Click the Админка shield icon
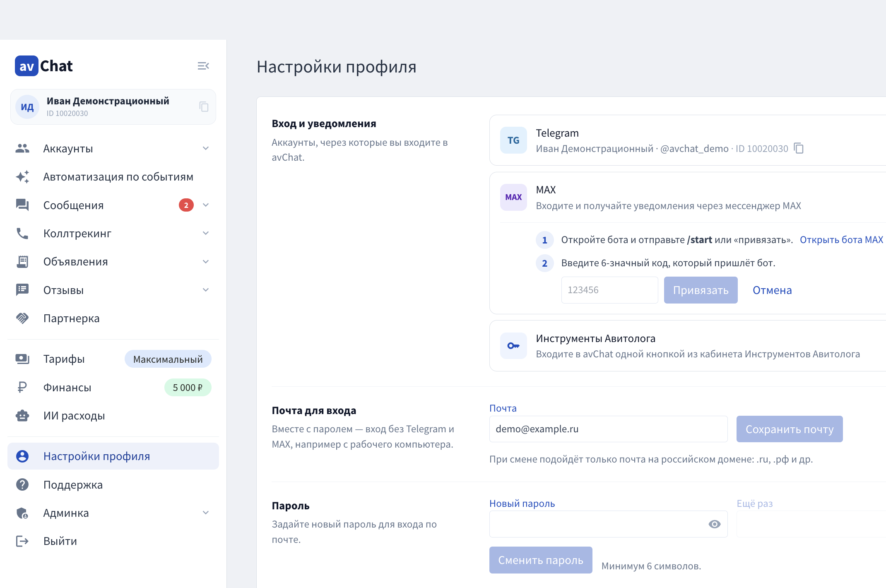Screen dimensions: 886x588 point(22,513)
